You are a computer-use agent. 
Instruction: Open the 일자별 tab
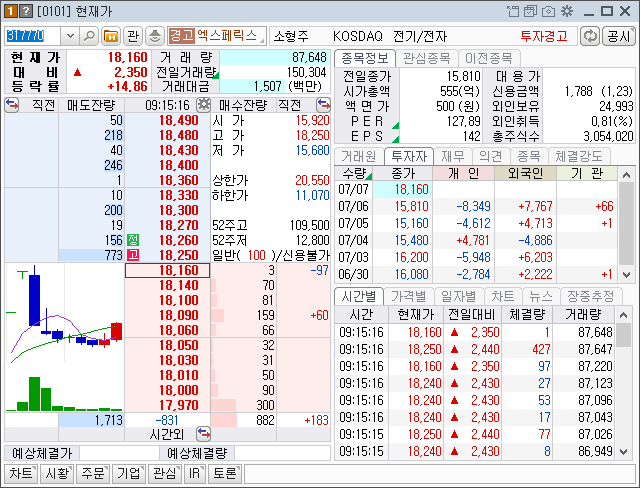459,296
